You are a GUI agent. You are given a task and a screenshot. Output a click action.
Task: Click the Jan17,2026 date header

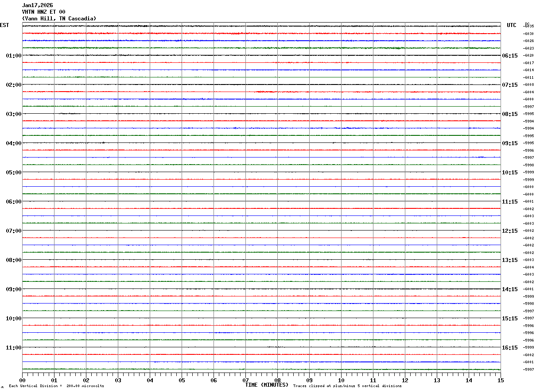pyautogui.click(x=37, y=5)
